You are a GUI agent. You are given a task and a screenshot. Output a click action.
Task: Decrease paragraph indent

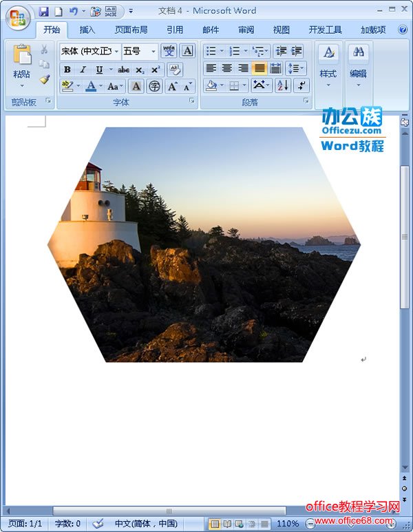281,51
